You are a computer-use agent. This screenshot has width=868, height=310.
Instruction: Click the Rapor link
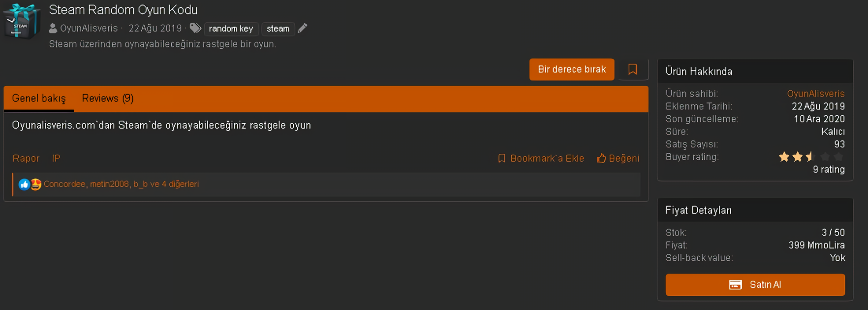coord(26,158)
